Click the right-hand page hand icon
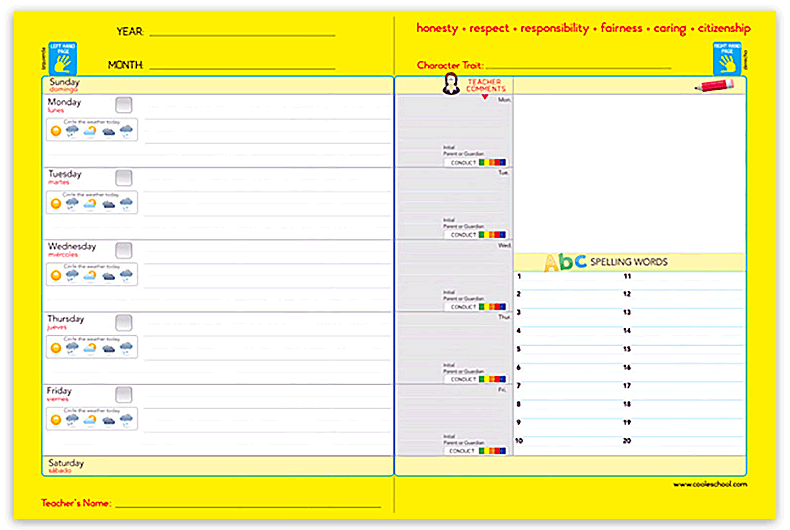The width and height of the screenshot is (790, 530). 729,60
